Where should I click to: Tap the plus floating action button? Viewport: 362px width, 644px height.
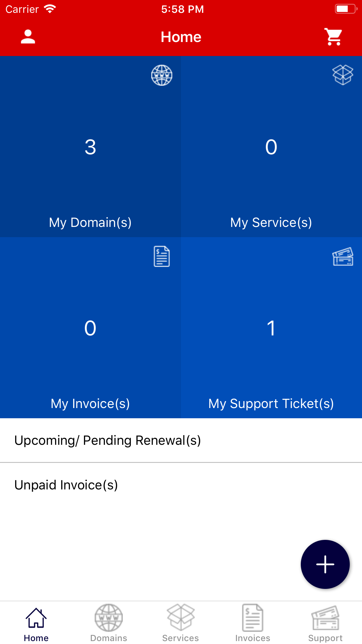(325, 564)
